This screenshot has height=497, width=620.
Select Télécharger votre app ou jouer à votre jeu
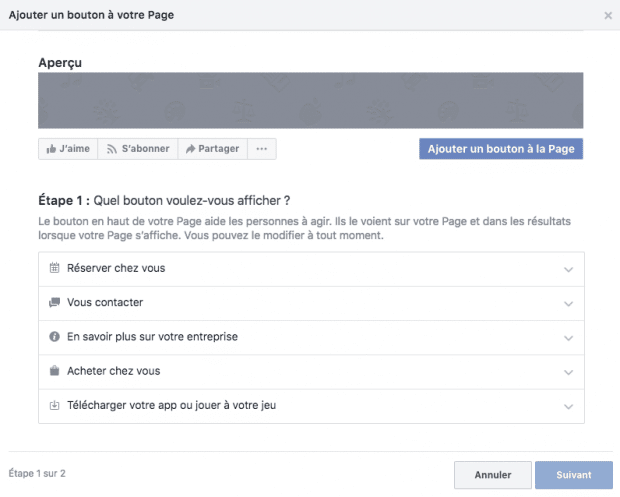[x=311, y=406]
